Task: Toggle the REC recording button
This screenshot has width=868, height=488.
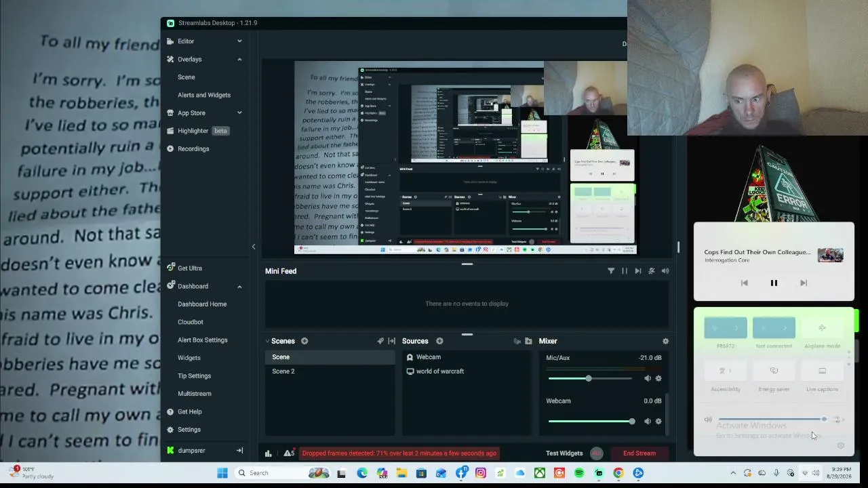Action: pos(597,453)
